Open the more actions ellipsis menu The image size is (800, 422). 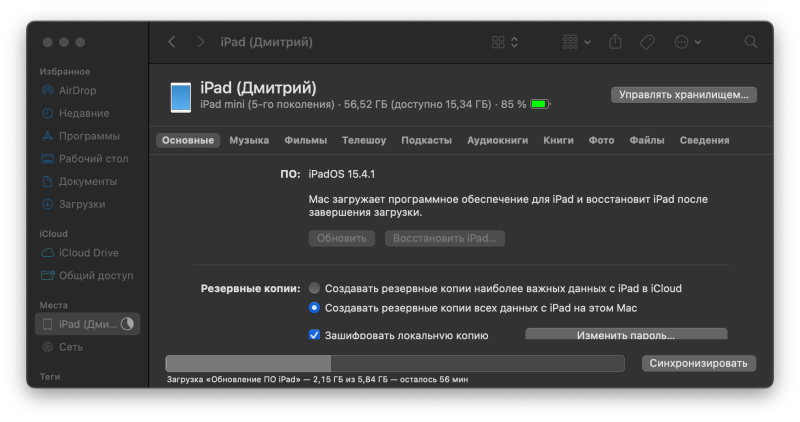(687, 42)
